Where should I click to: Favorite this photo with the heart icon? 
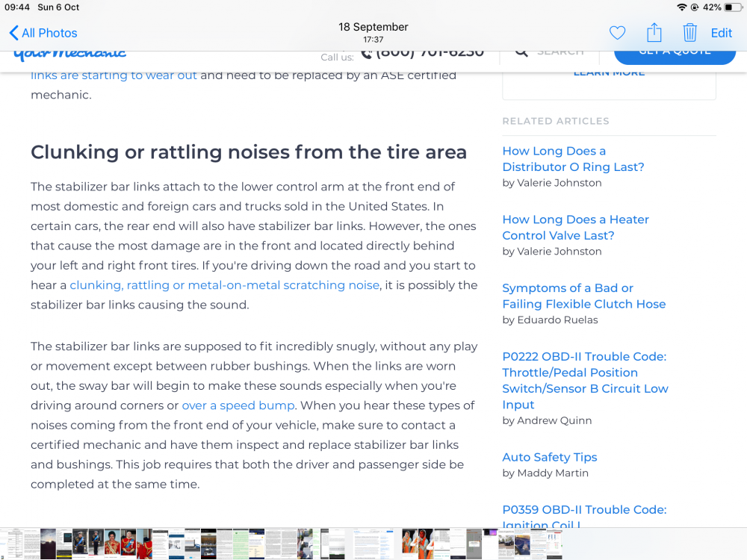(618, 33)
